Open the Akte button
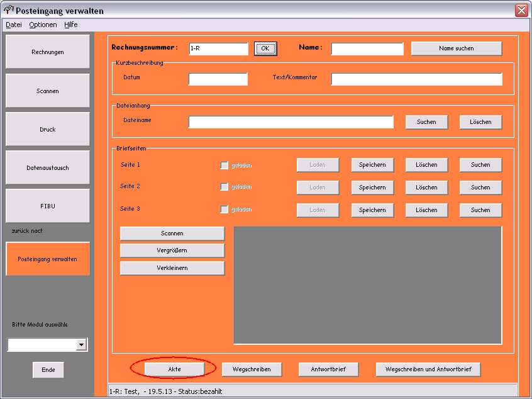The image size is (532, 399). pyautogui.click(x=174, y=369)
